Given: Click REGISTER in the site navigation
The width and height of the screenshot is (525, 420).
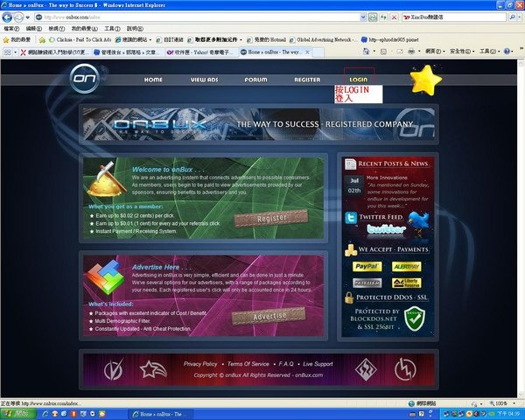Looking at the screenshot, I should tap(307, 80).
